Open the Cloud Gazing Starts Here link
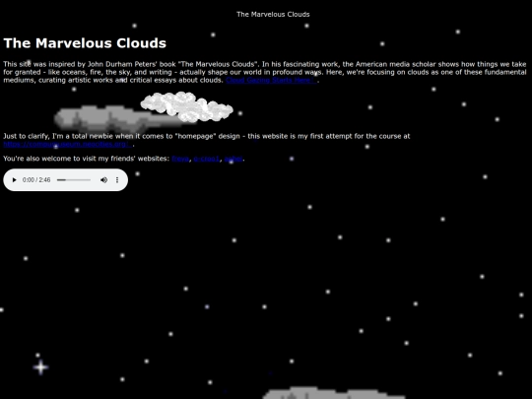Screen dimensions: 532x399 coord(272,81)
